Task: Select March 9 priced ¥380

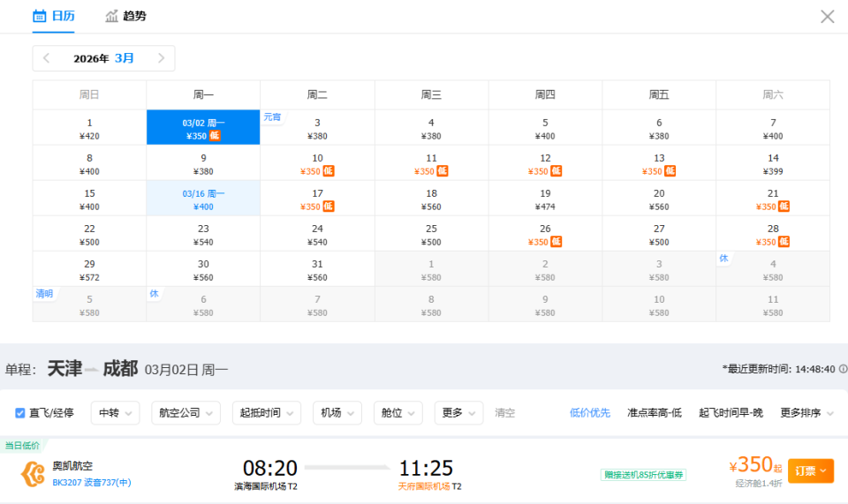Action: [203, 163]
